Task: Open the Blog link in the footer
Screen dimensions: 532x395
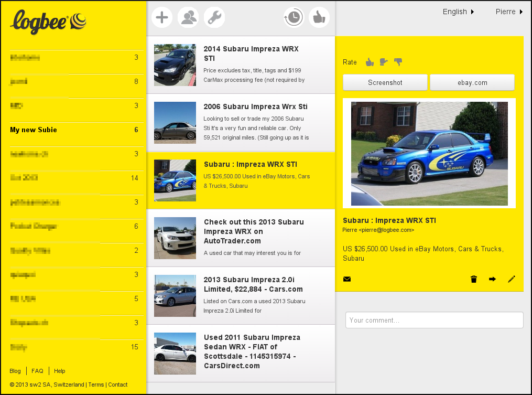Action: coord(15,371)
